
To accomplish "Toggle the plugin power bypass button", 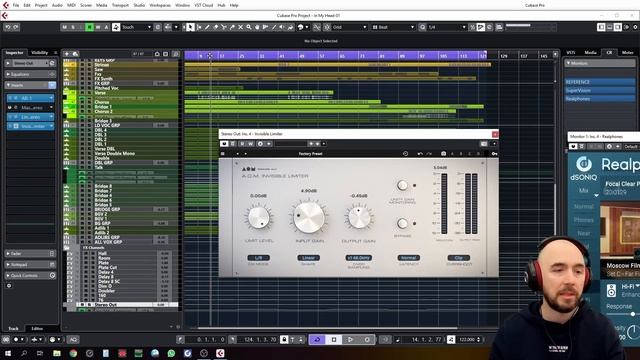I will tap(224, 144).
